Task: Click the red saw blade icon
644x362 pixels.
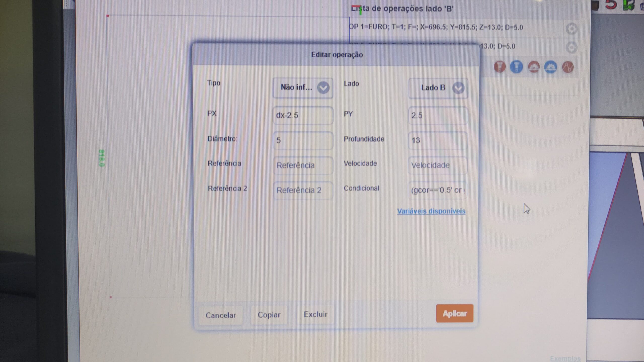Action: coord(534,67)
